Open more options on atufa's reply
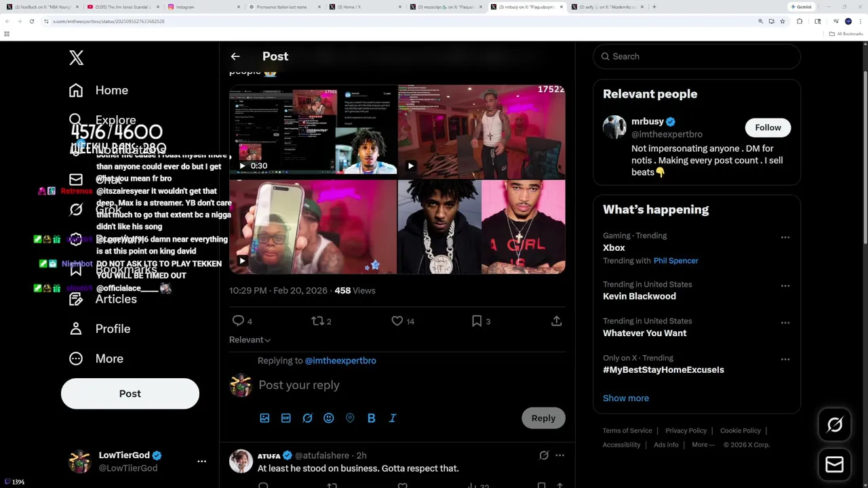The height and width of the screenshot is (488, 868). coord(559,455)
